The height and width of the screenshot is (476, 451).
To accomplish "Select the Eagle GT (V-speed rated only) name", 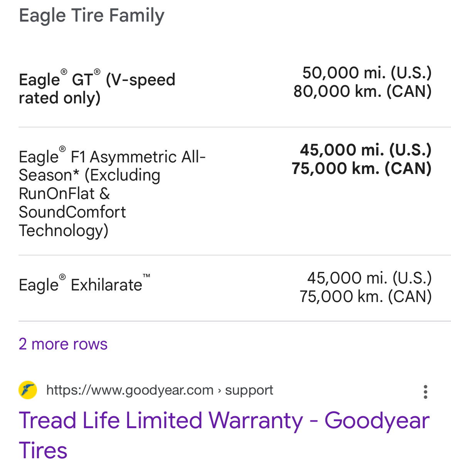I will (97, 88).
